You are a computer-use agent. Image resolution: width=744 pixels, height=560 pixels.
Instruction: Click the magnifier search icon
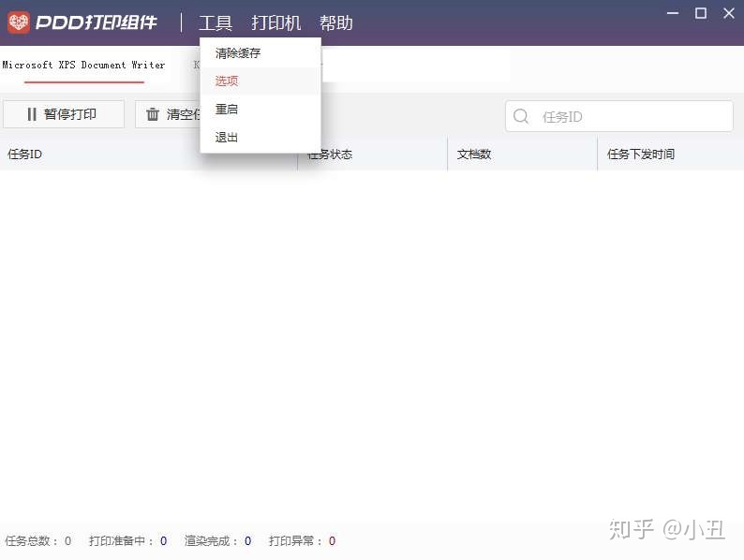point(521,116)
